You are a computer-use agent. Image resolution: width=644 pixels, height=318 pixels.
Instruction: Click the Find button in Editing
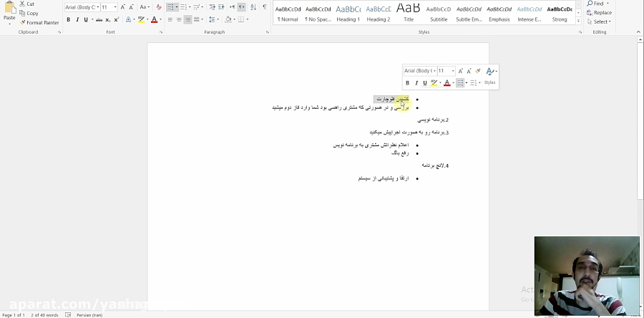click(x=595, y=4)
